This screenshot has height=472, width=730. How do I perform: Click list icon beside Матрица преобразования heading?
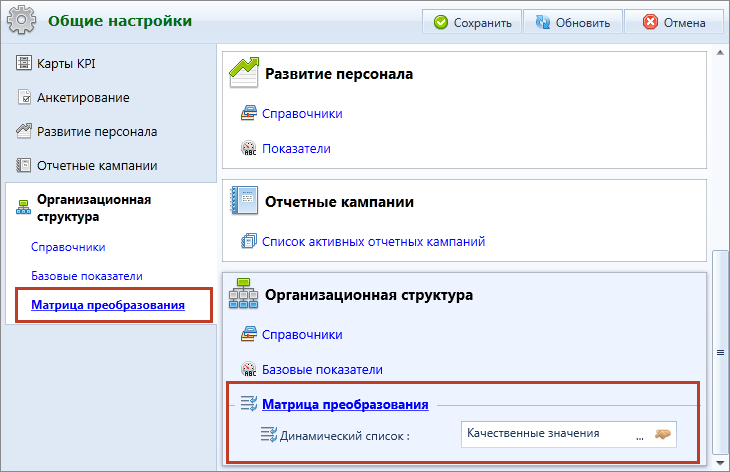point(249,404)
